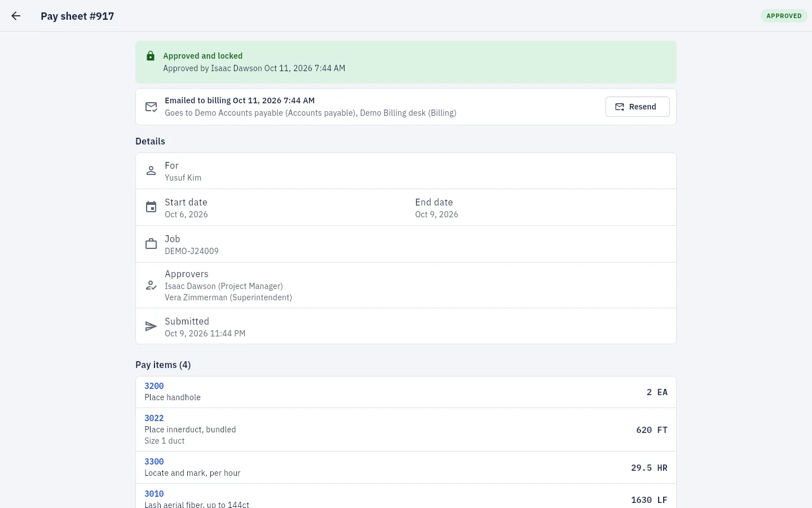Open pay item code 3300

154,462
